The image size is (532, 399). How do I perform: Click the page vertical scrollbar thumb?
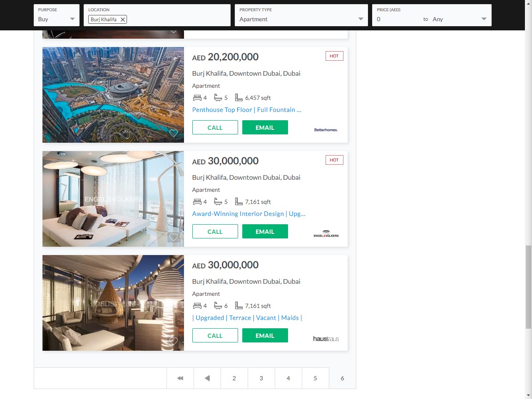[528, 287]
